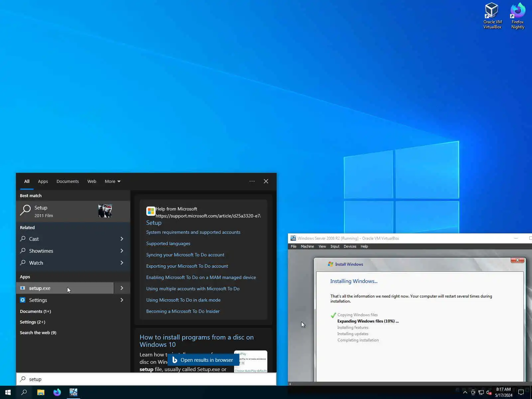Click the magnifier icon beside Showtimes
The width and height of the screenshot is (532, 399).
click(23, 251)
